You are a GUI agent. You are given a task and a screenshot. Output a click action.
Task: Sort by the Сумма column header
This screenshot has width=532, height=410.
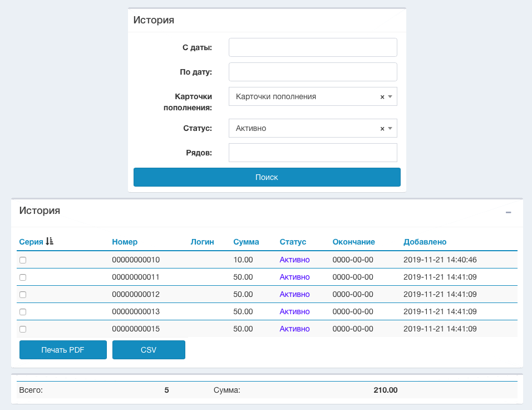coord(246,242)
